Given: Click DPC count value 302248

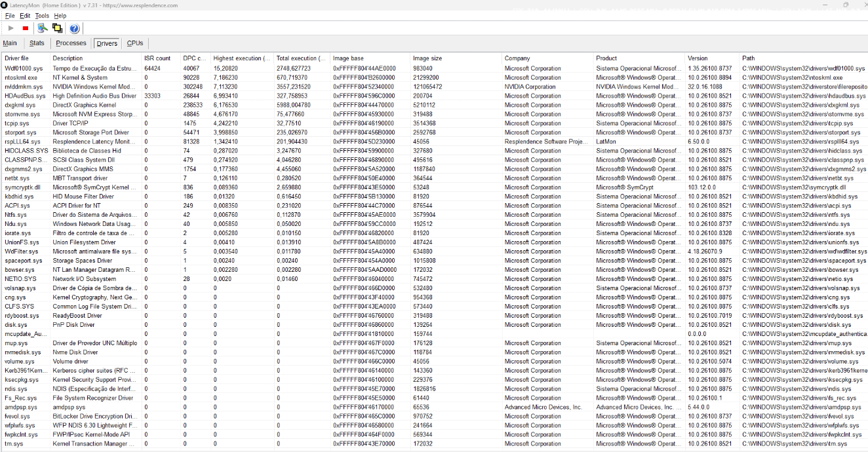Looking at the screenshot, I should [x=193, y=86].
